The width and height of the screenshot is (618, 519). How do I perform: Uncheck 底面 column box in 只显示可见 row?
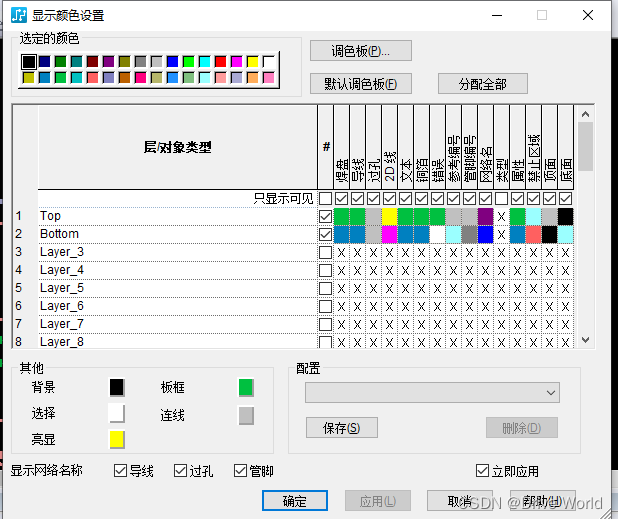[x=566, y=198]
